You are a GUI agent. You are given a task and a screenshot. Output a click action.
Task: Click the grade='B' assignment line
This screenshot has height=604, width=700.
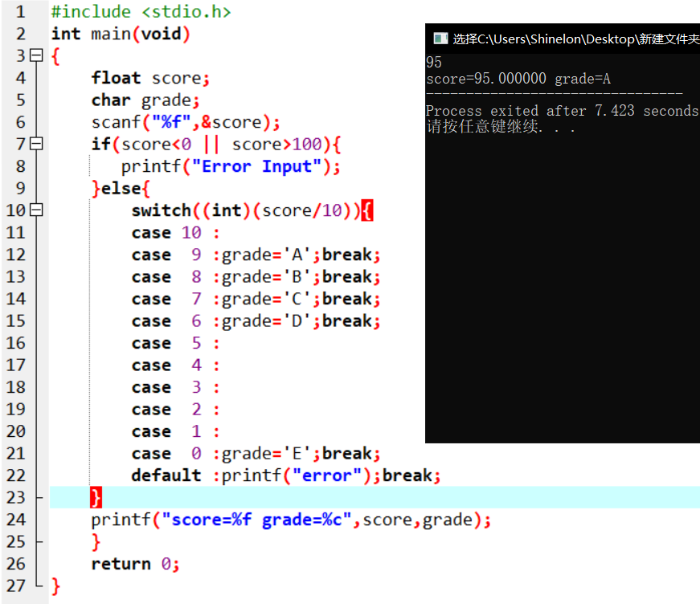click(256, 277)
